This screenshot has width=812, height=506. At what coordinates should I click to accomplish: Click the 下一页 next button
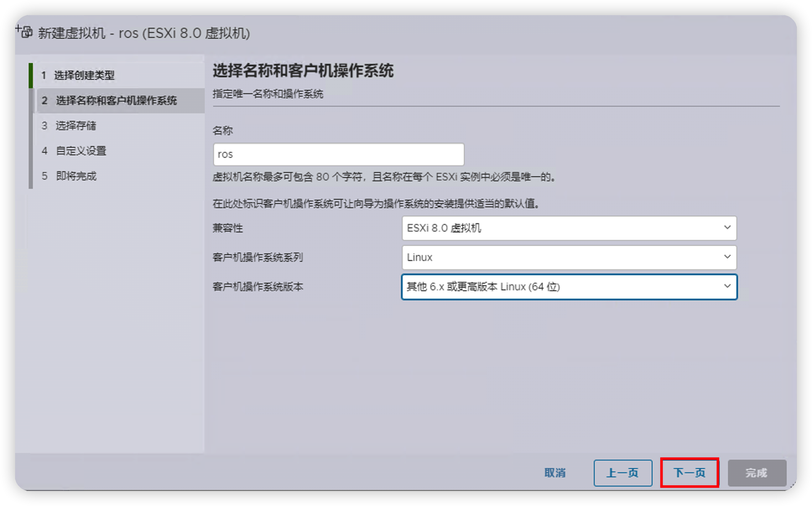(x=690, y=473)
